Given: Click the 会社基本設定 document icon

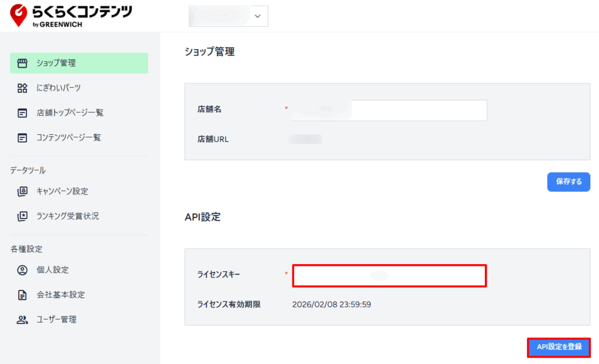Looking at the screenshot, I should pos(23,295).
